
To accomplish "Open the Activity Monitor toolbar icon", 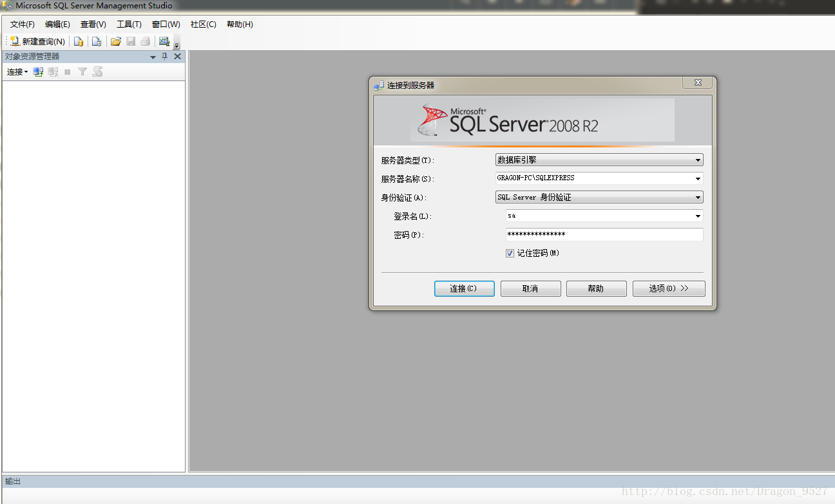I will point(164,42).
